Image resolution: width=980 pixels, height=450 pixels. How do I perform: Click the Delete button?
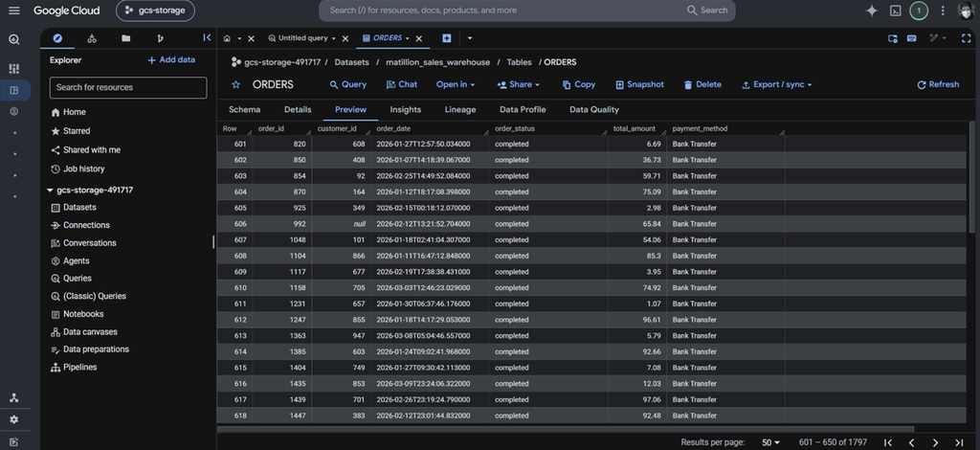pos(702,84)
